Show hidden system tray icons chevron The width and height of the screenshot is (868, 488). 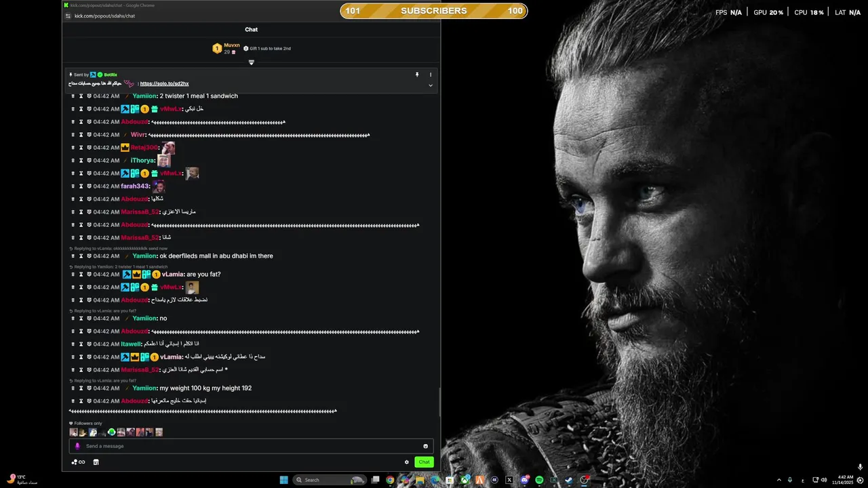pos(778,480)
